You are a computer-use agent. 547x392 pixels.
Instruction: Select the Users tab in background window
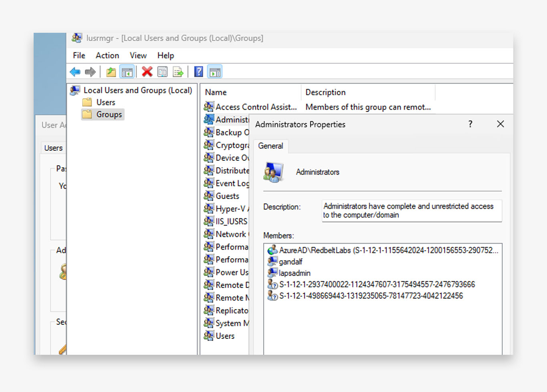click(x=53, y=148)
